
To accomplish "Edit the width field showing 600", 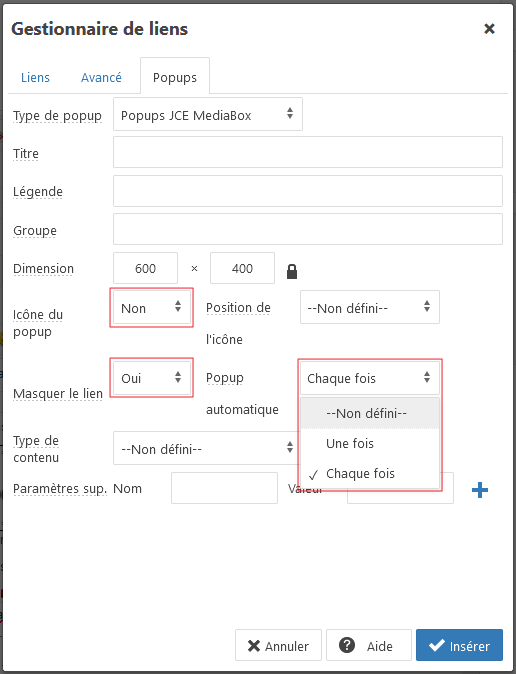I will tap(145, 268).
